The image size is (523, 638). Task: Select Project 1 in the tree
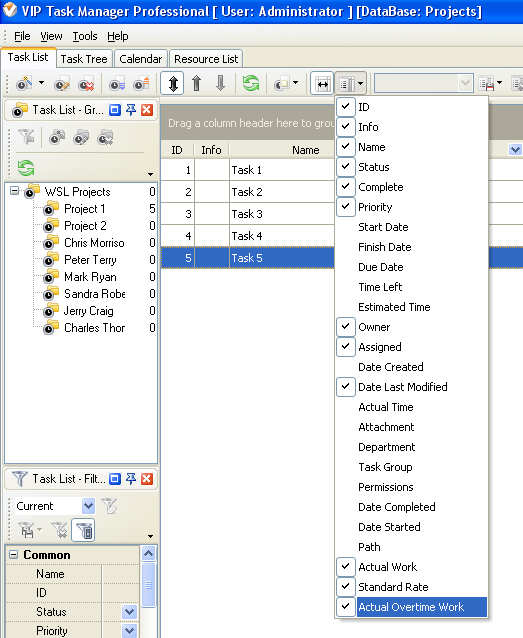pos(84,209)
